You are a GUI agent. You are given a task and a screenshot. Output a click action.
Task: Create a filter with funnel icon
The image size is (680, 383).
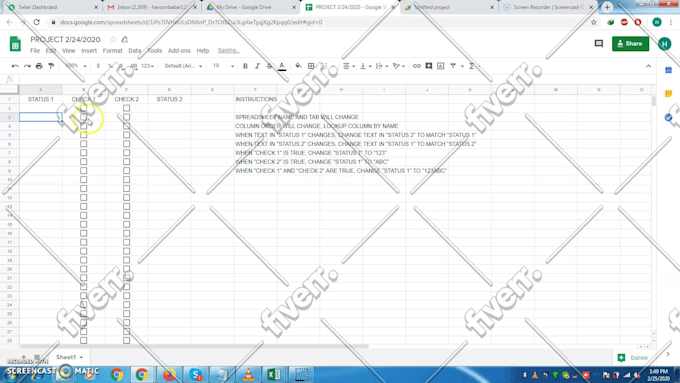click(453, 66)
